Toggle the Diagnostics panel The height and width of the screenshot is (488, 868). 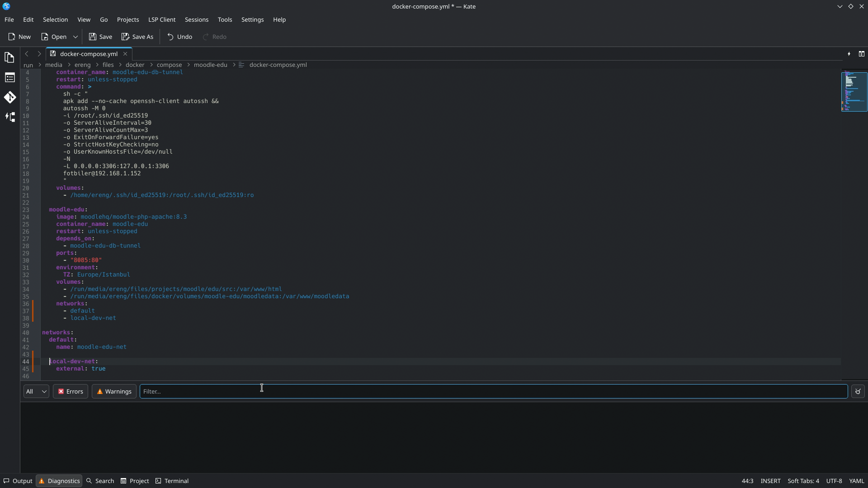[59, 481]
